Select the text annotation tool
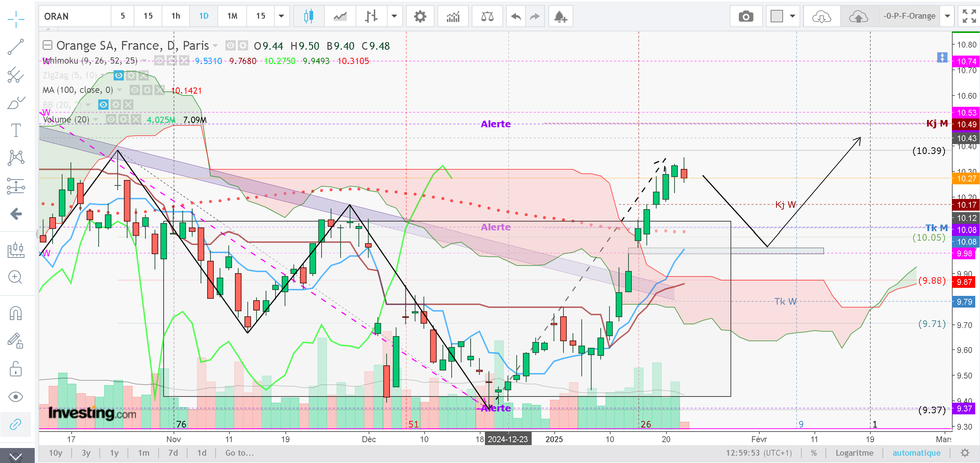Screen dimensions: 980x463 click(x=16, y=130)
